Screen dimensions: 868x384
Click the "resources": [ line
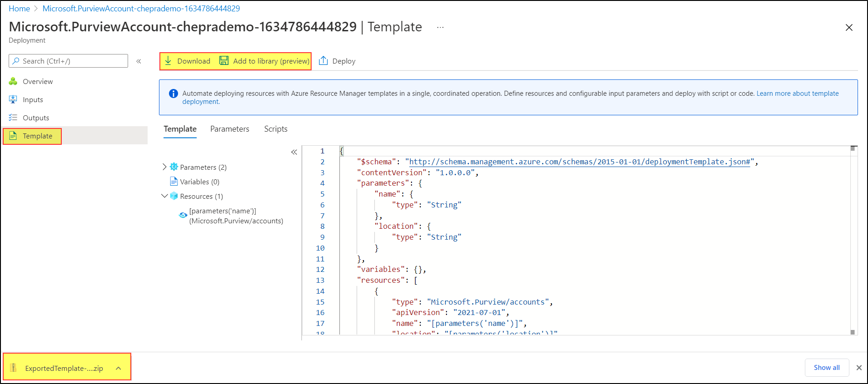point(387,281)
